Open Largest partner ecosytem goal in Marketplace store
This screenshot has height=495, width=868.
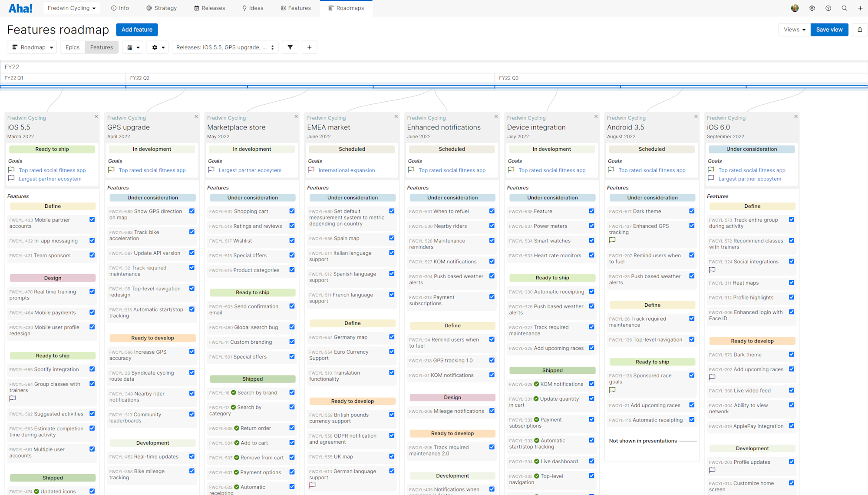[250, 170]
